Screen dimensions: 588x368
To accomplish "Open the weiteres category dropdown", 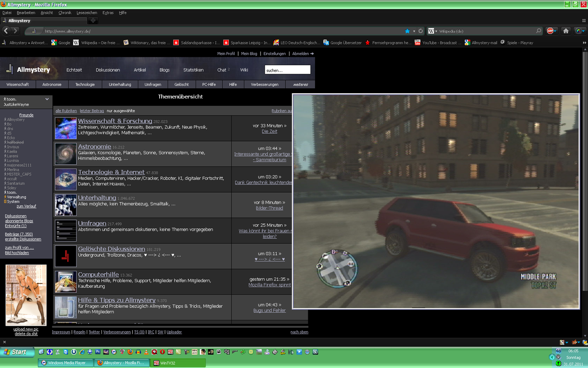I will [x=300, y=84].
